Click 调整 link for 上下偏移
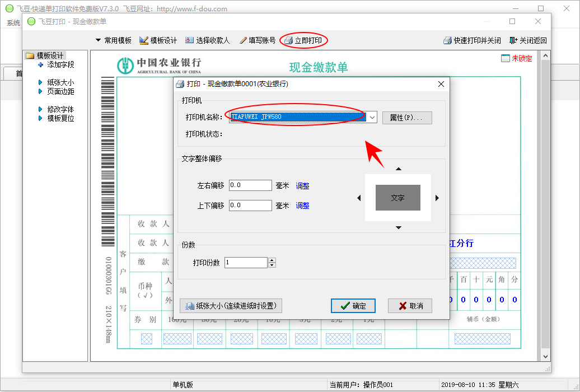The height and width of the screenshot is (392, 580). tap(302, 206)
